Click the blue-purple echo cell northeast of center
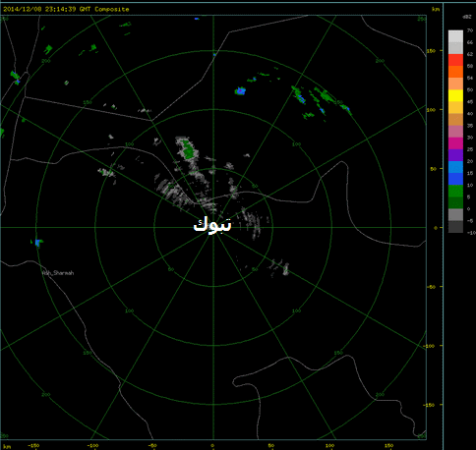 (x=240, y=90)
